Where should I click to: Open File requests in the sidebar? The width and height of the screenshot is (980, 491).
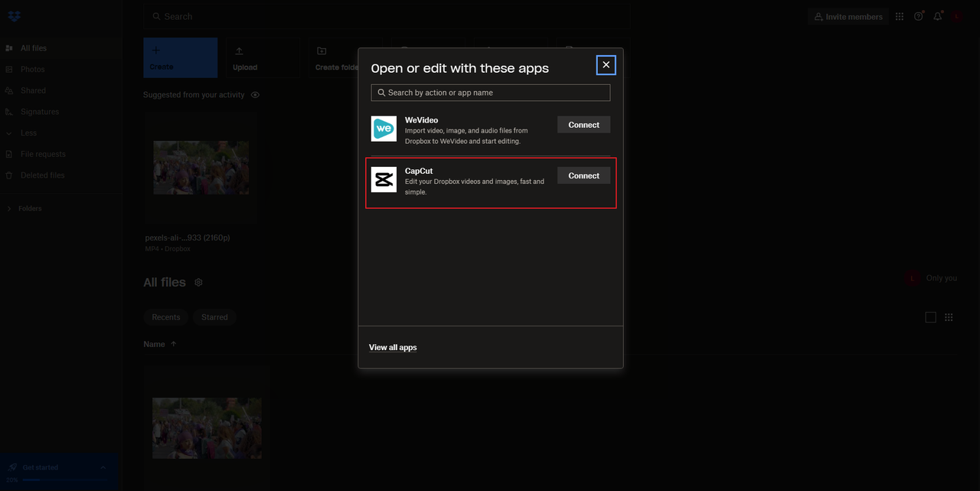(x=43, y=154)
